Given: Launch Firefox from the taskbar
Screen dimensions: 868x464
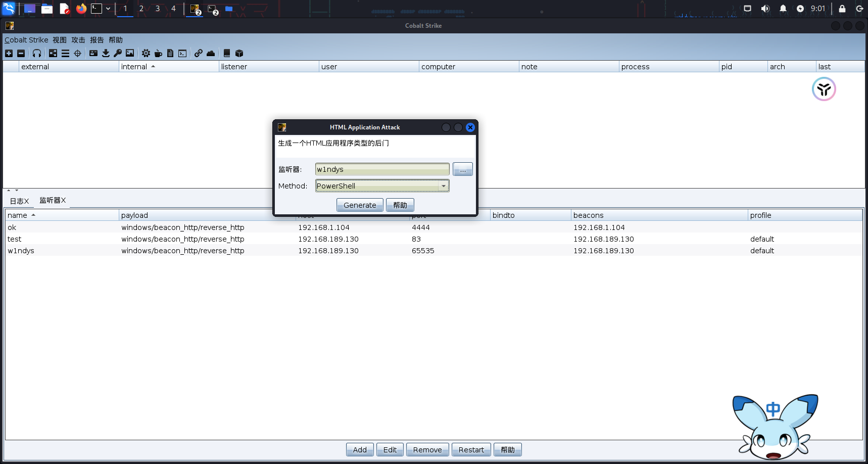Looking at the screenshot, I should 81,9.
